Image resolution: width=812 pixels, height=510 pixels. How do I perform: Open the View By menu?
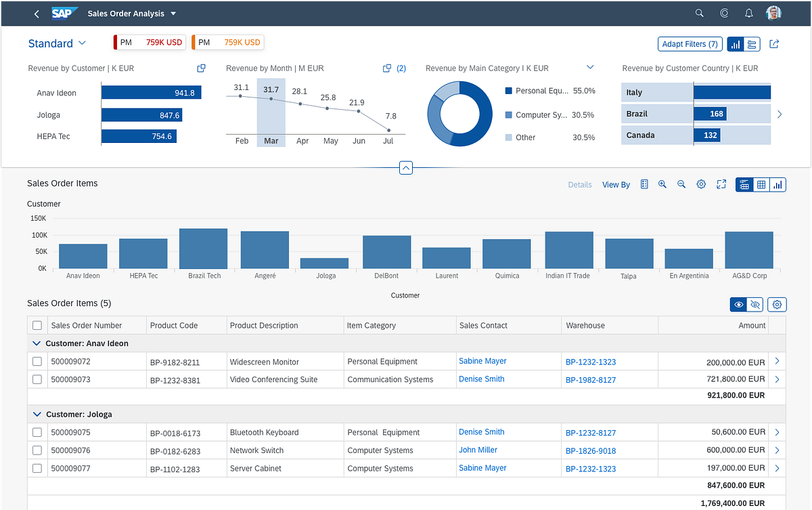pyautogui.click(x=615, y=184)
